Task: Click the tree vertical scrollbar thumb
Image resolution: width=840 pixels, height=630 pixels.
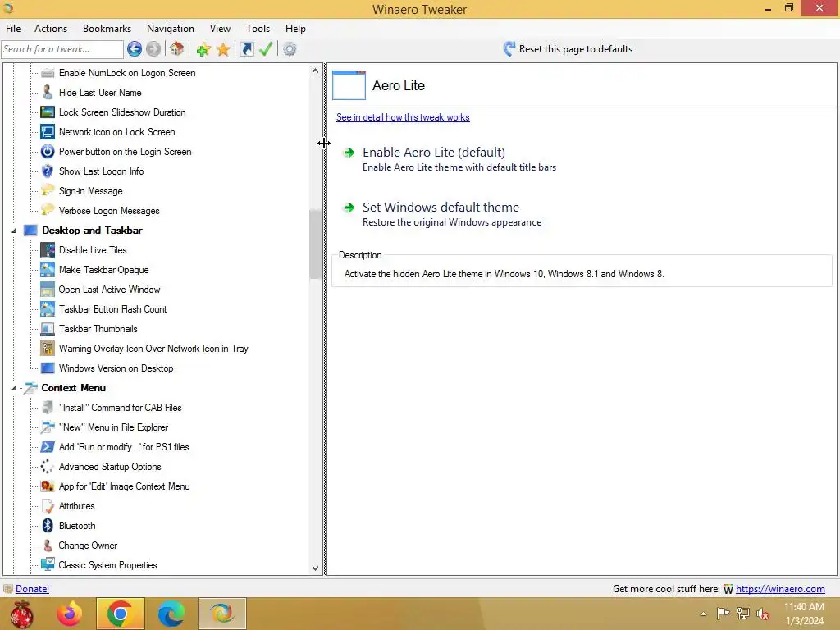Action: click(x=315, y=244)
